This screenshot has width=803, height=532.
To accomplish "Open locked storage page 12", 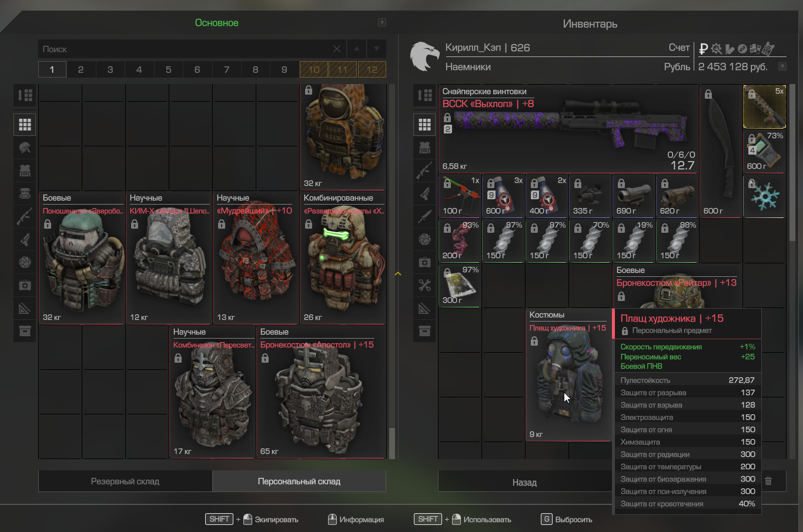I will point(372,69).
